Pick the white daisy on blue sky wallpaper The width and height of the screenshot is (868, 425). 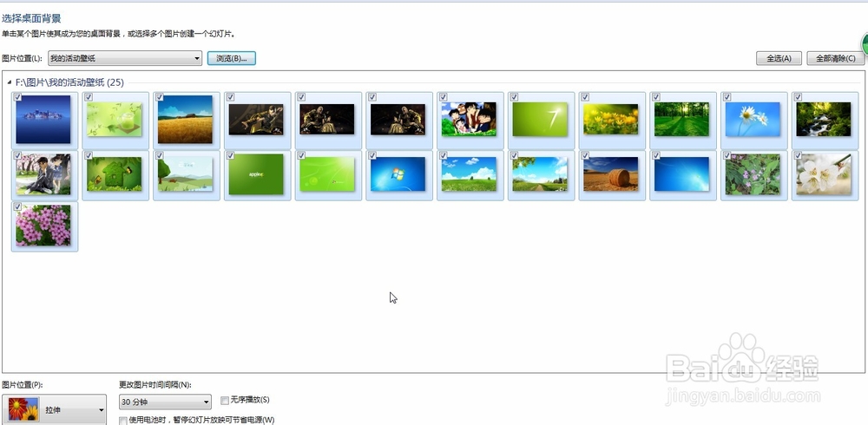[x=753, y=119]
